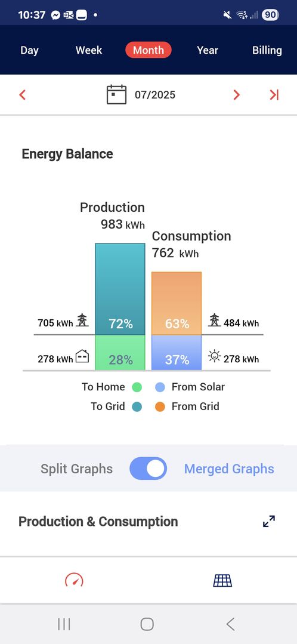
Task: Tap the sun icon beside 278 kWh
Action: (214, 356)
